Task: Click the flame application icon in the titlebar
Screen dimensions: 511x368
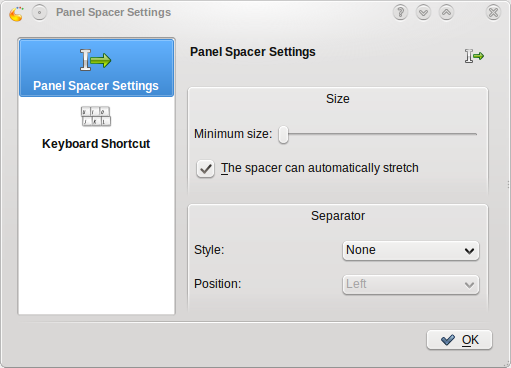Action: point(17,13)
